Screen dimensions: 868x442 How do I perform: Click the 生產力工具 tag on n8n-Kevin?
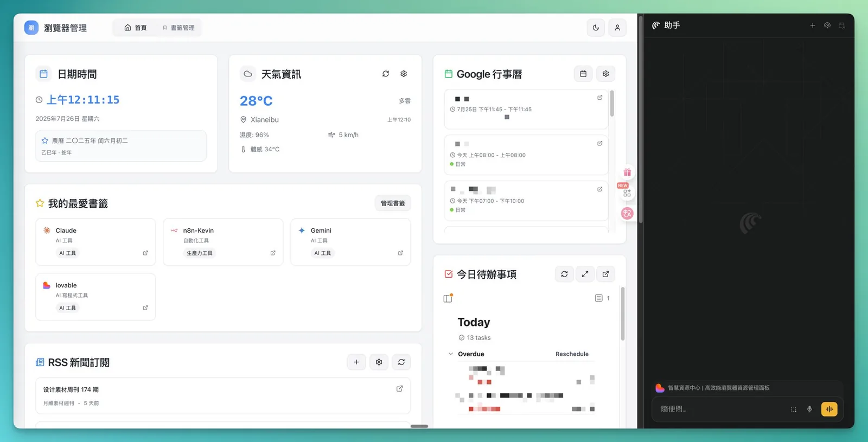(200, 253)
